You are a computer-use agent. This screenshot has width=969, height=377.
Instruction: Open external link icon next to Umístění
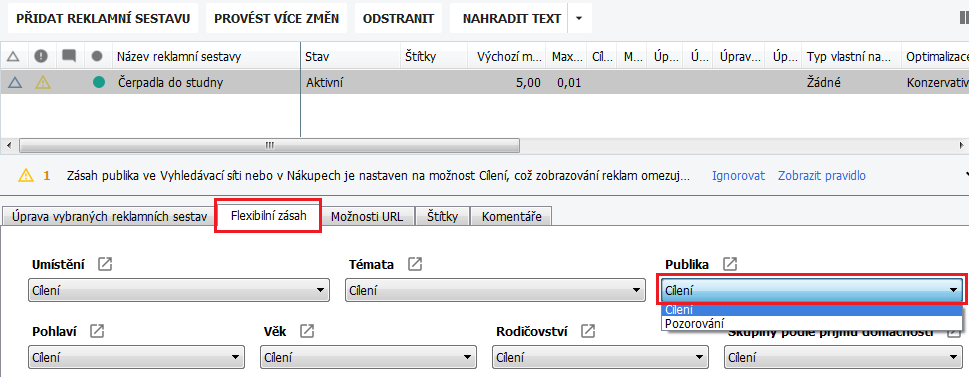[x=106, y=265]
